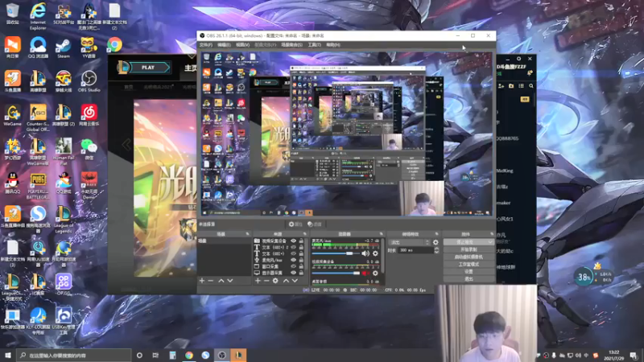The image size is (644, 362).
Task: Mute 麦克风/Aux with the speaker icon
Action: click(x=365, y=253)
